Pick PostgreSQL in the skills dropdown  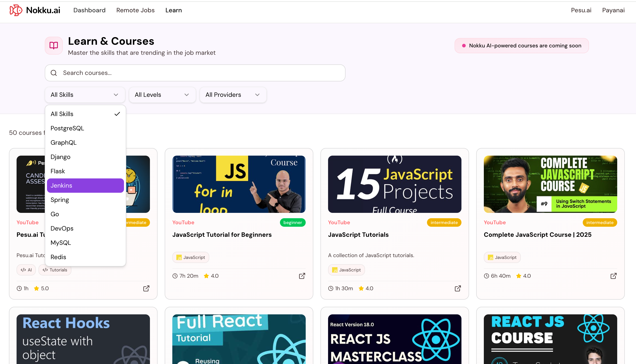85,128
